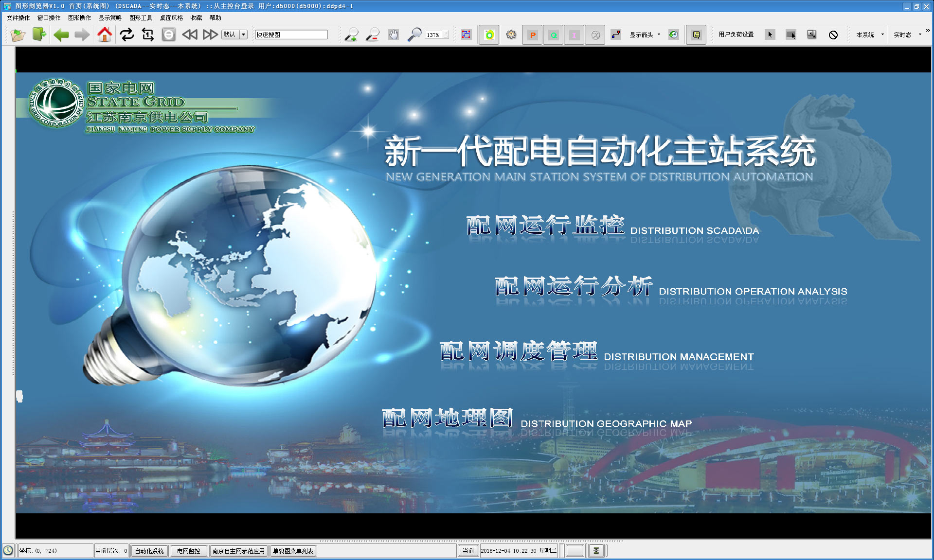Viewport: 934px width, 560px height.
Task: Click the loop icon with number 1
Action: (x=148, y=35)
